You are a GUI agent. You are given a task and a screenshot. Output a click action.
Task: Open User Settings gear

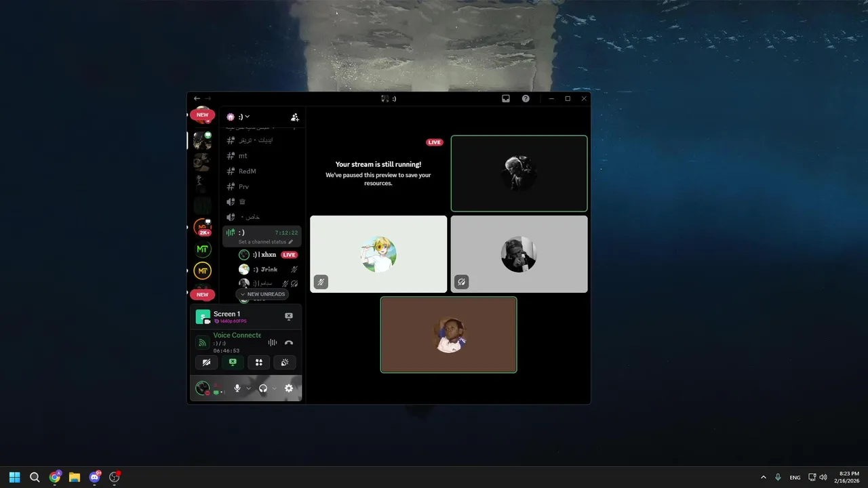[289, 388]
